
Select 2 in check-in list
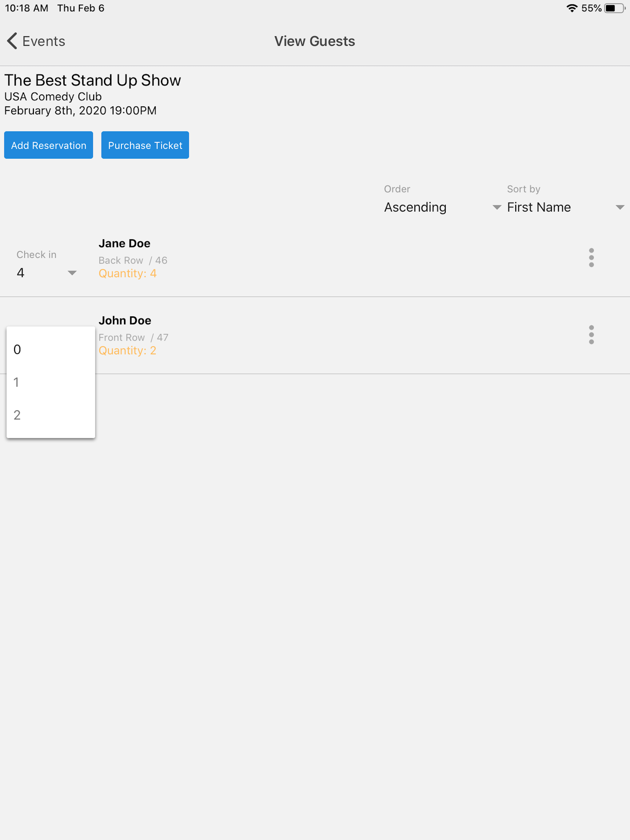point(51,415)
